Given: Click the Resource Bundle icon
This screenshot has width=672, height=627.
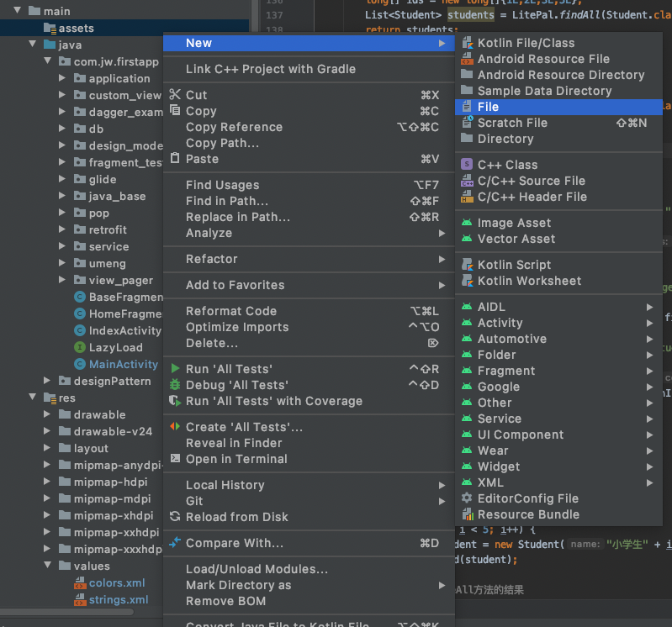Looking at the screenshot, I should tap(467, 514).
